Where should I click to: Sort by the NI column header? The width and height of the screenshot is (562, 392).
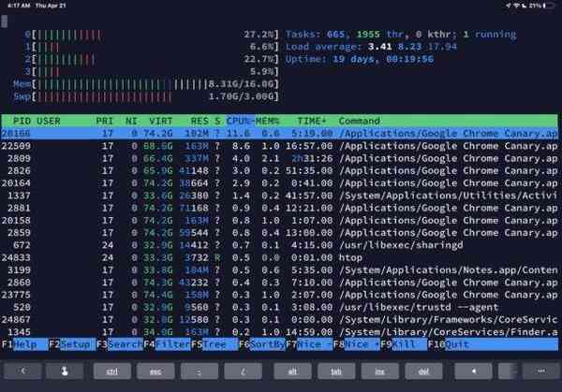(131, 121)
